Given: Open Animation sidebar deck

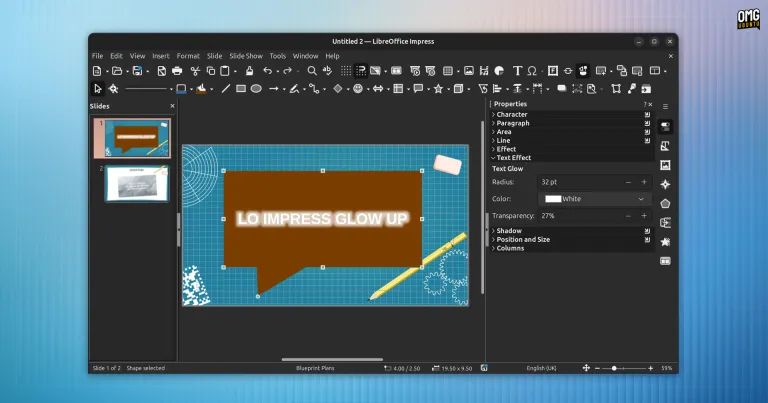Looking at the screenshot, I should point(665,242).
